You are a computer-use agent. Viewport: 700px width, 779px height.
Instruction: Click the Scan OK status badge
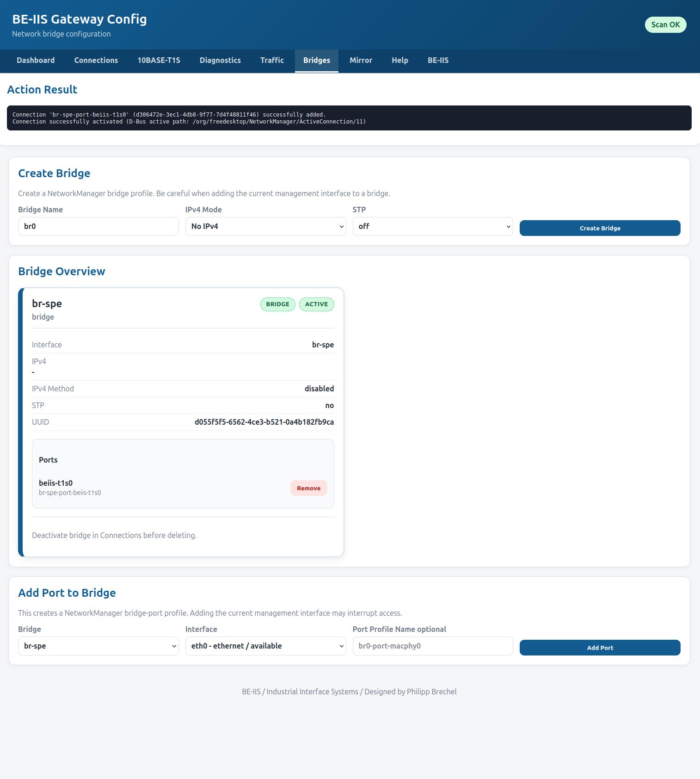(665, 25)
